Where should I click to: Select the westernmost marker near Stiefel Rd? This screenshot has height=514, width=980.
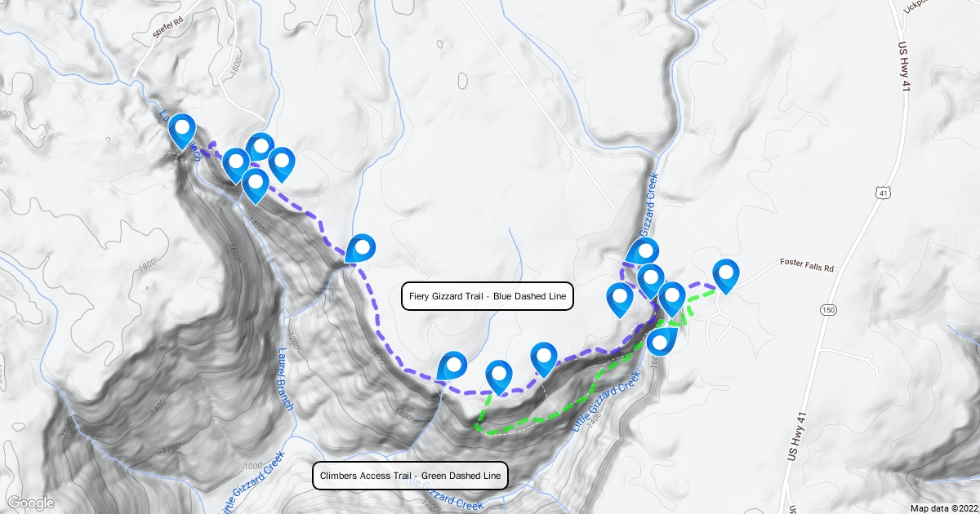pos(181,131)
